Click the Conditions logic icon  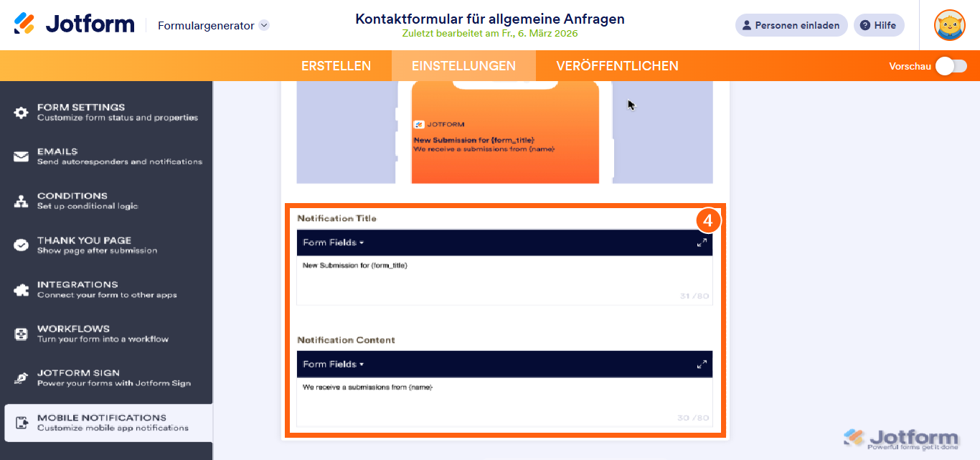[22, 200]
